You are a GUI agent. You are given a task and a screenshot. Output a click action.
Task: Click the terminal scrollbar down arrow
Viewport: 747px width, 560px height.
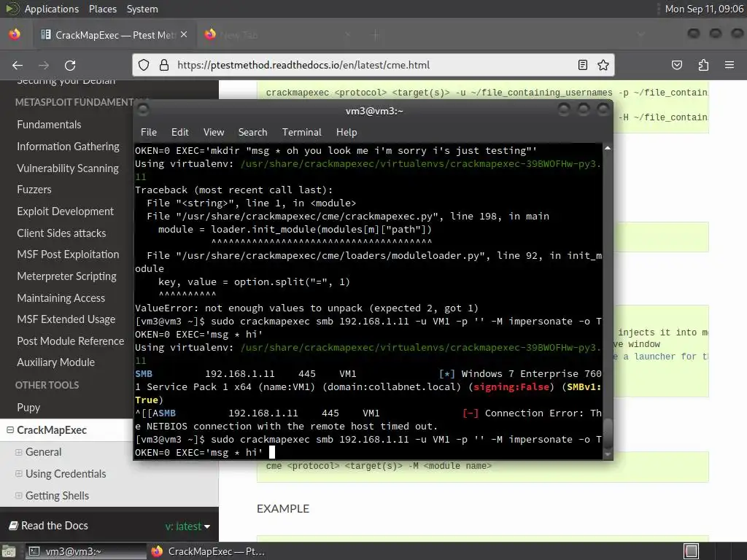coord(608,454)
